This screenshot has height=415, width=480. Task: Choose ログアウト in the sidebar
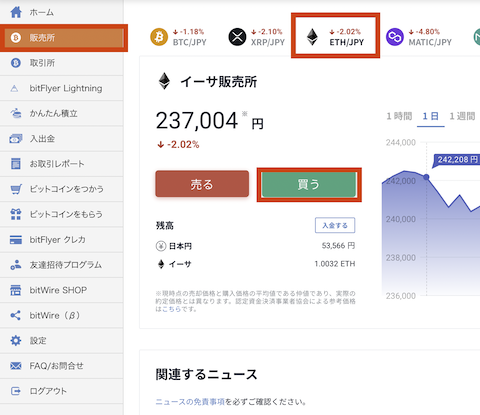click(62, 391)
